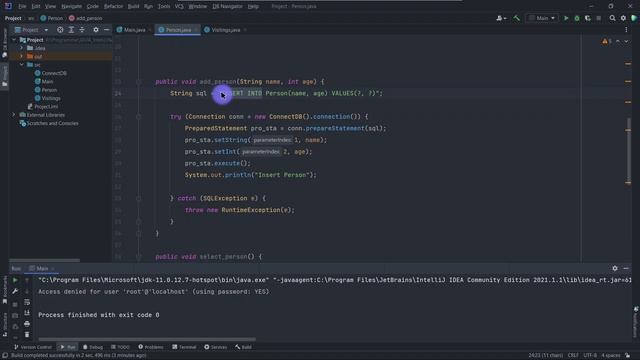Screen dimensions: 640x360
Task: Open the editor tabs three-dot menu
Action: coord(626,30)
